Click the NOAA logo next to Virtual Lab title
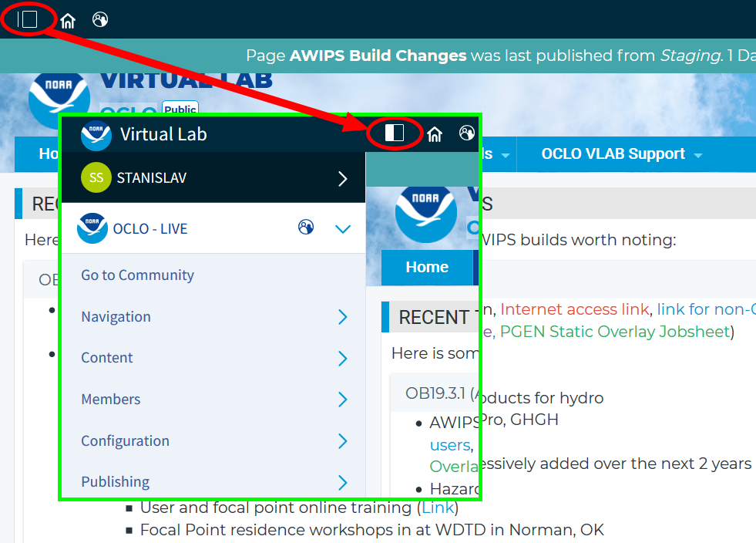Image resolution: width=756 pixels, height=543 pixels. 96,135
